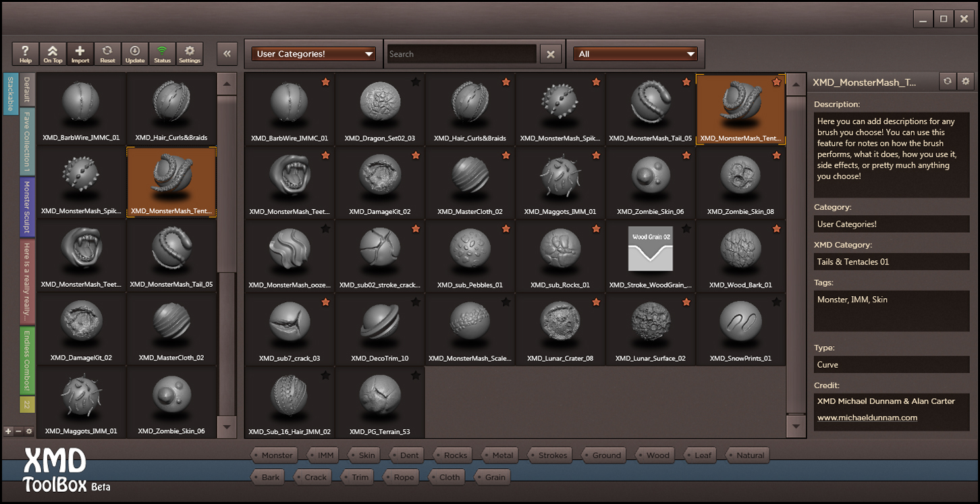Viewport: 980px width, 504px height.
Task: Toggle favorite star on XMD_SnowPrints_01
Action: (x=776, y=302)
